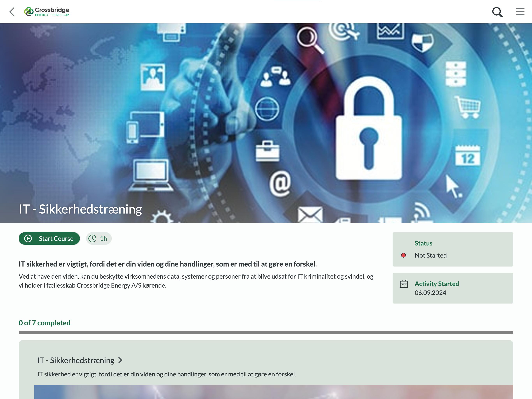Viewport: 532px width, 399px height.
Task: Click the 0 of 7 completed label
Action: click(44, 323)
